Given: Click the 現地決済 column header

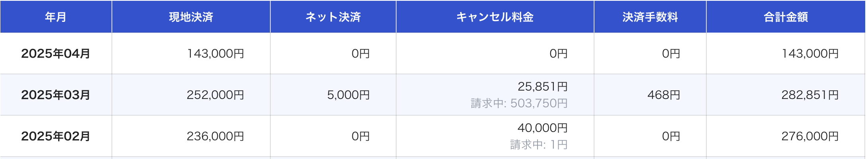Looking at the screenshot, I should click(191, 17).
